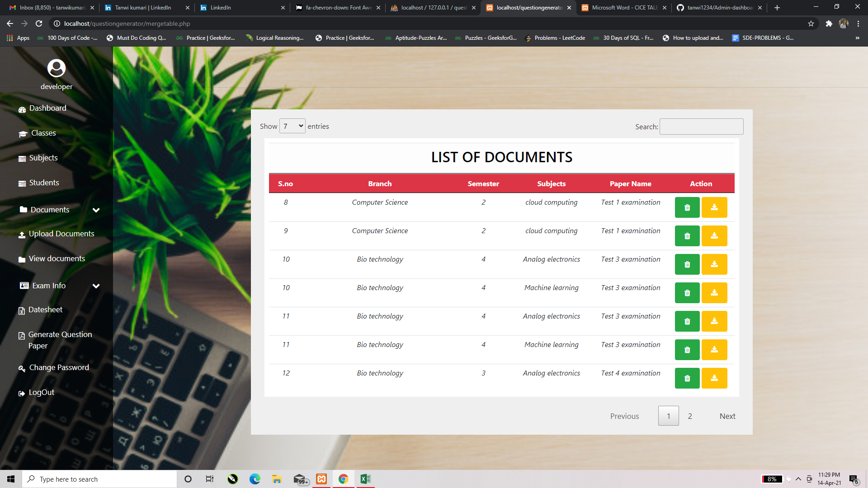Open Chrome extensions puzzle icon

[x=829, y=23]
